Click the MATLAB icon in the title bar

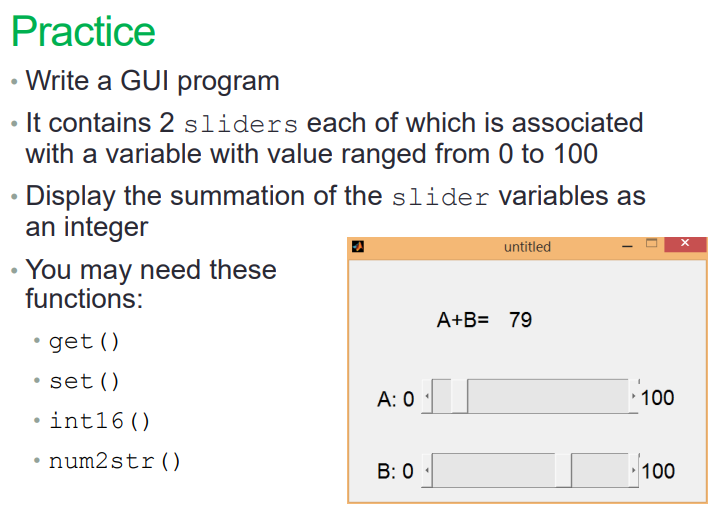tap(358, 247)
